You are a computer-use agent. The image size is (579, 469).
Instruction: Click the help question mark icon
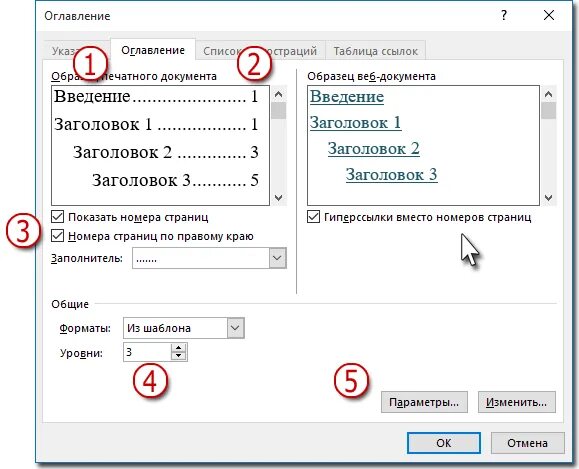(x=504, y=16)
